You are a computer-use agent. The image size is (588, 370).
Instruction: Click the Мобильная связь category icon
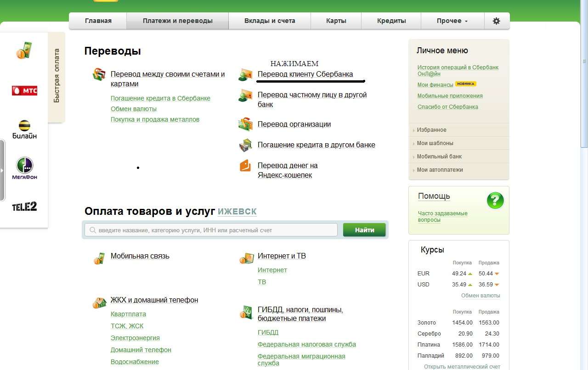point(99,258)
